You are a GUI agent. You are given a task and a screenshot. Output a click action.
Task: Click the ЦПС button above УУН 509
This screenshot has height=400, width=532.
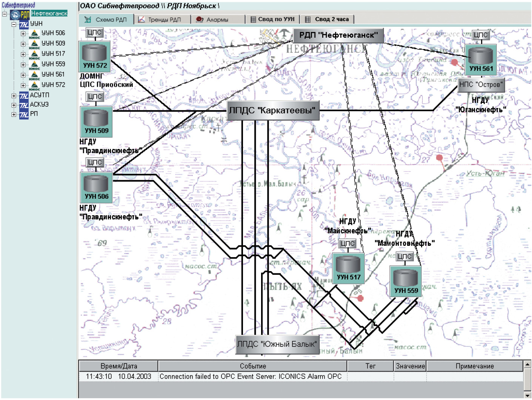tap(94, 97)
